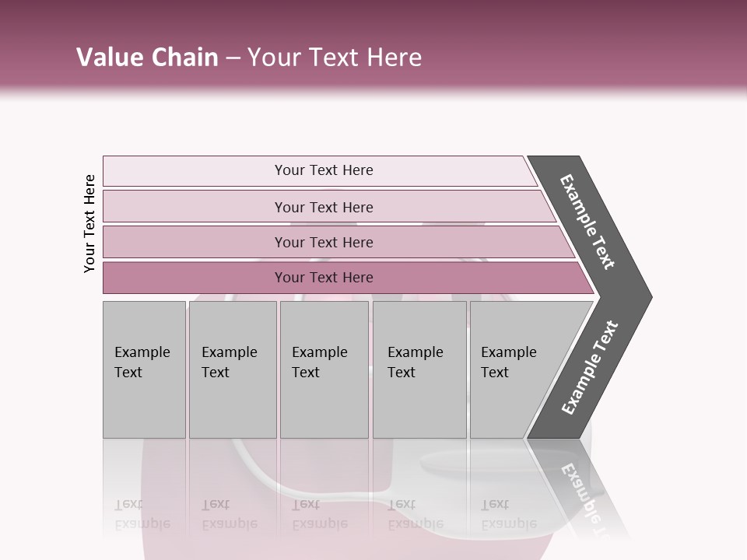Select the second Example Text gray box
747x560 pixels.
coord(232,369)
